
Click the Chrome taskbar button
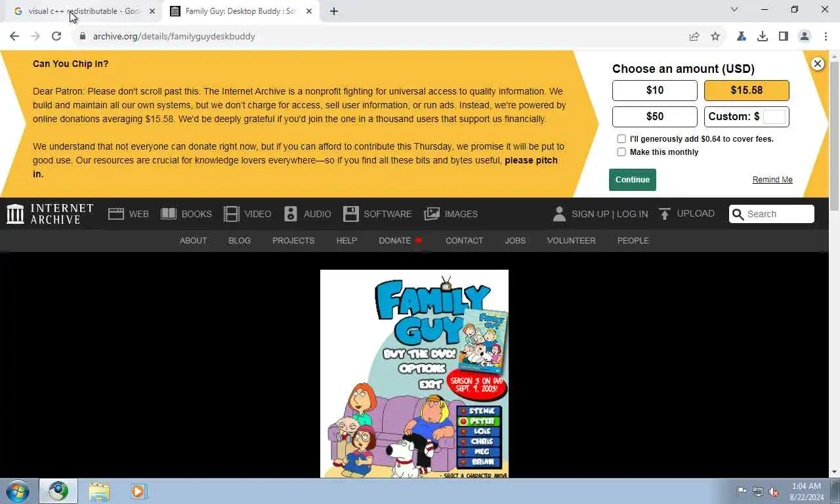58,491
